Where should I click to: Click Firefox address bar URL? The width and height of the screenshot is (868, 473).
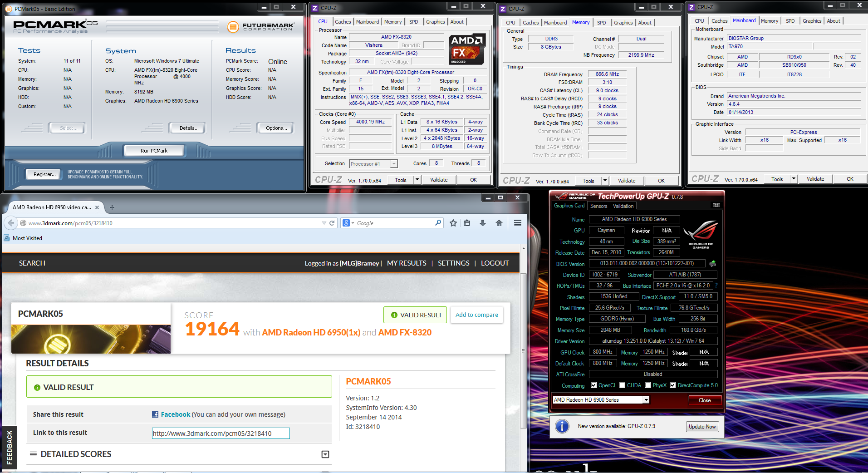(70, 223)
